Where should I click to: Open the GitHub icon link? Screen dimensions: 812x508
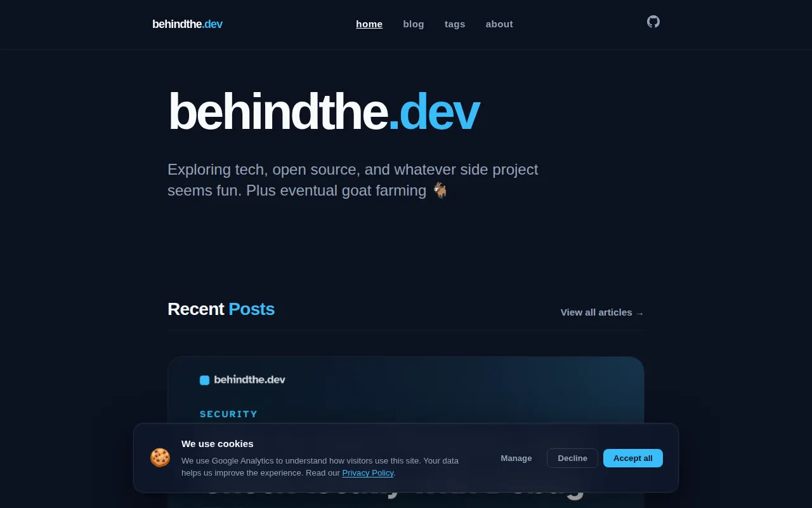pos(653,22)
